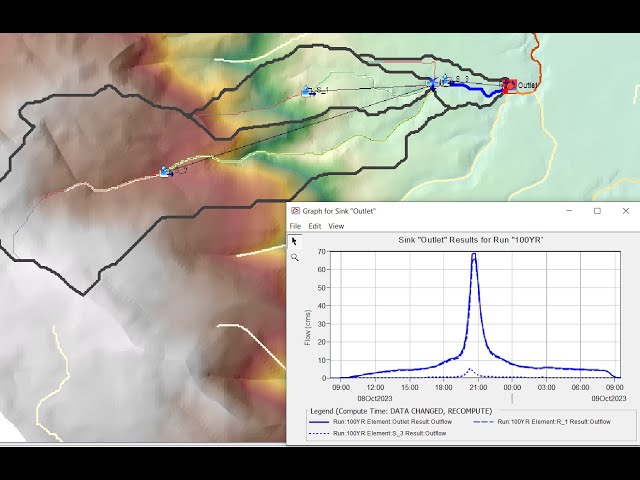Click the Flow (cms) axis label
Viewport: 640px width, 480px height.
pyautogui.click(x=308, y=327)
